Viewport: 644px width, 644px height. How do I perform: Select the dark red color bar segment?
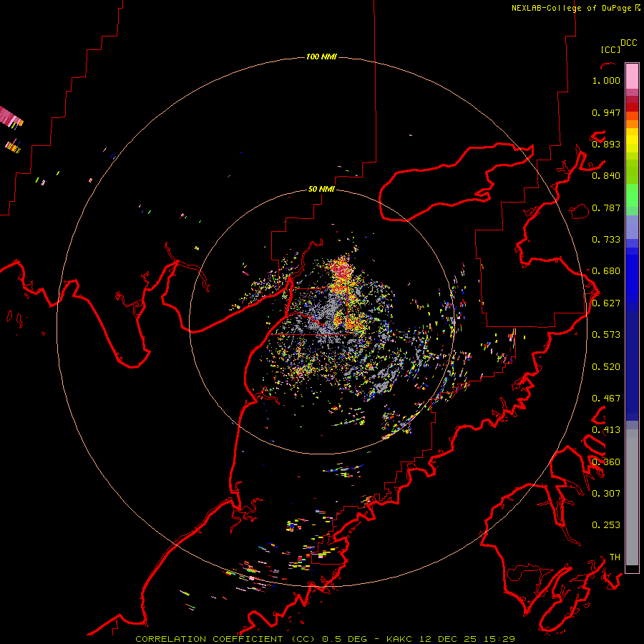pos(632,107)
